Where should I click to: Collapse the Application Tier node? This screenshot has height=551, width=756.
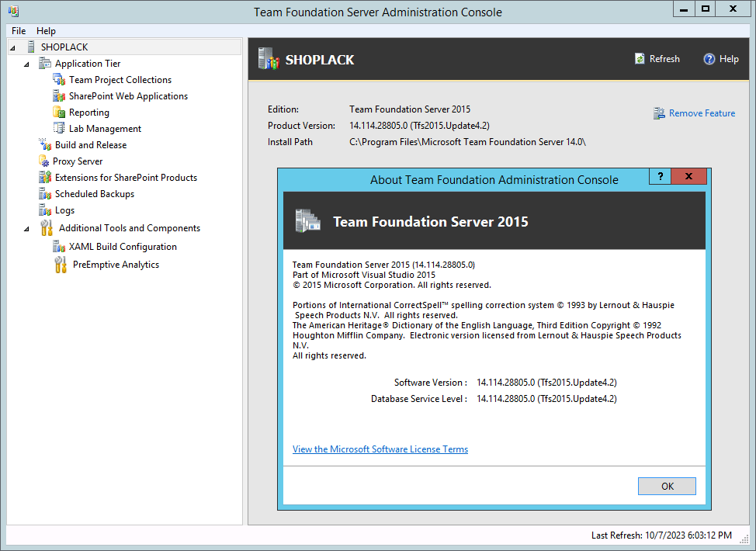27,64
